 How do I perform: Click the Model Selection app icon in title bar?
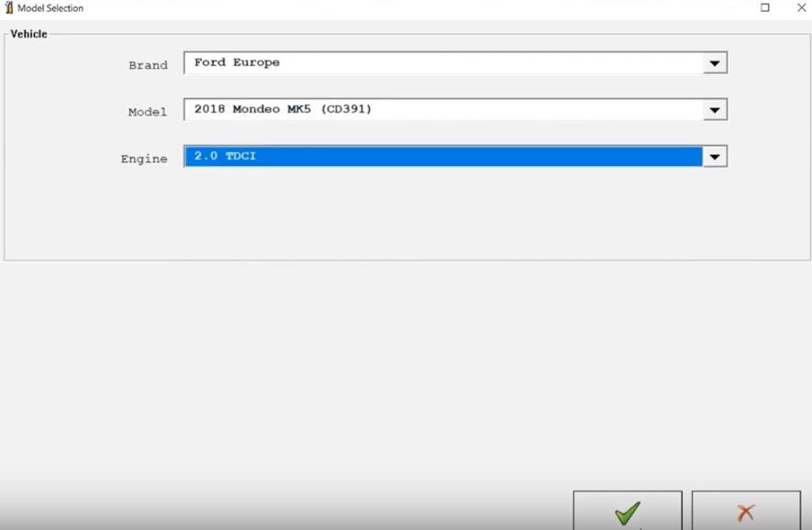(x=9, y=7)
